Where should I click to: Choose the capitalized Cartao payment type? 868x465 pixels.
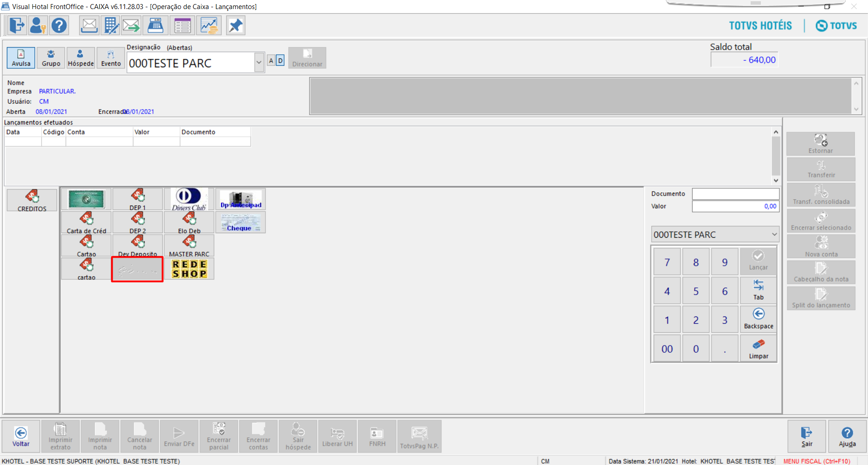coord(86,245)
